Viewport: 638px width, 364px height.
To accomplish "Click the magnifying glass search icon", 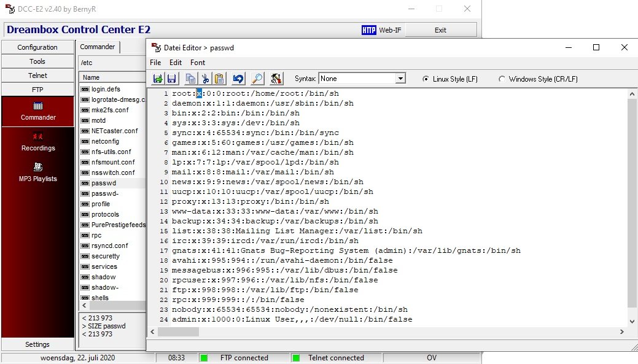I will pos(257,79).
